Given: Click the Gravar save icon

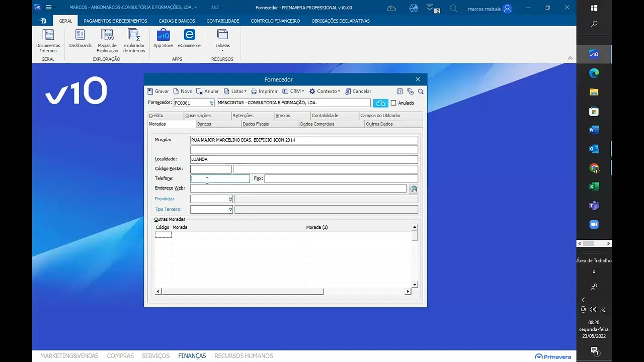Looking at the screenshot, I should point(150,92).
